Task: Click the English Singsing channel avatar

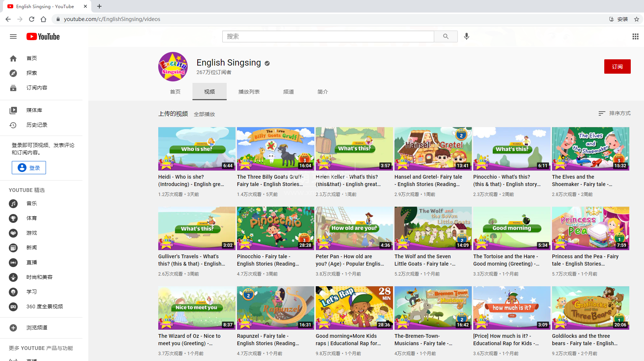Action: click(x=173, y=67)
